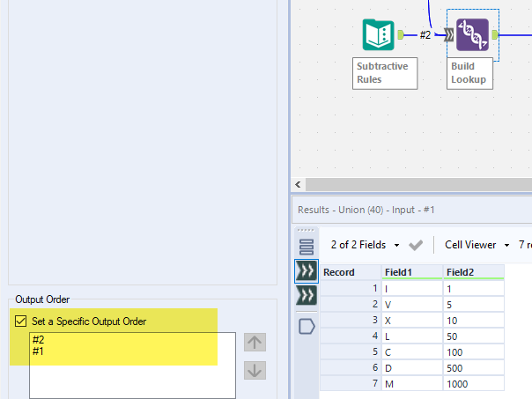
Task: Select #1 in the output order list
Action: click(38, 351)
